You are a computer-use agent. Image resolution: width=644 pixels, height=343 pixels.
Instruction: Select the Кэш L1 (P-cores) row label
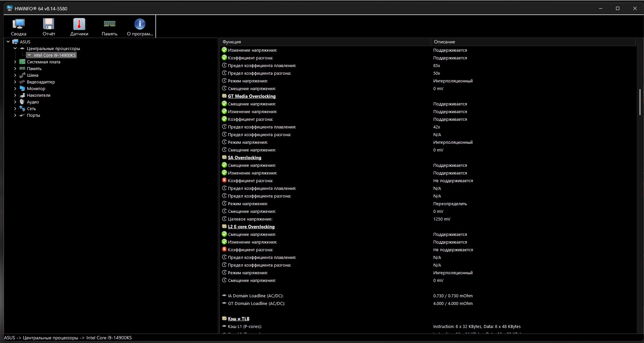click(x=245, y=326)
